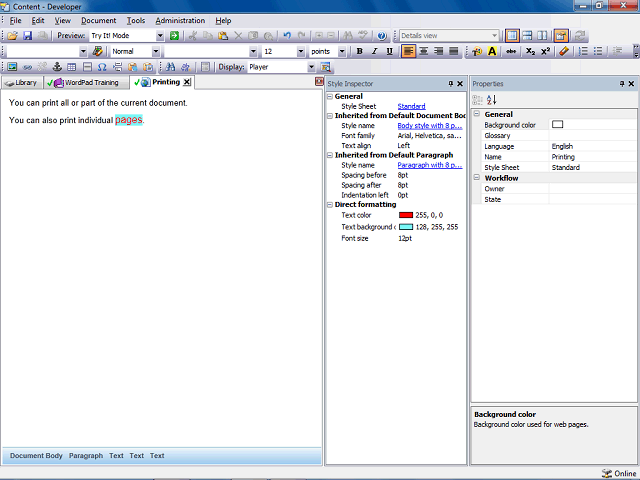This screenshot has width=640, height=480.
Task: Click the highlighted word pages in the document
Action: click(x=129, y=120)
